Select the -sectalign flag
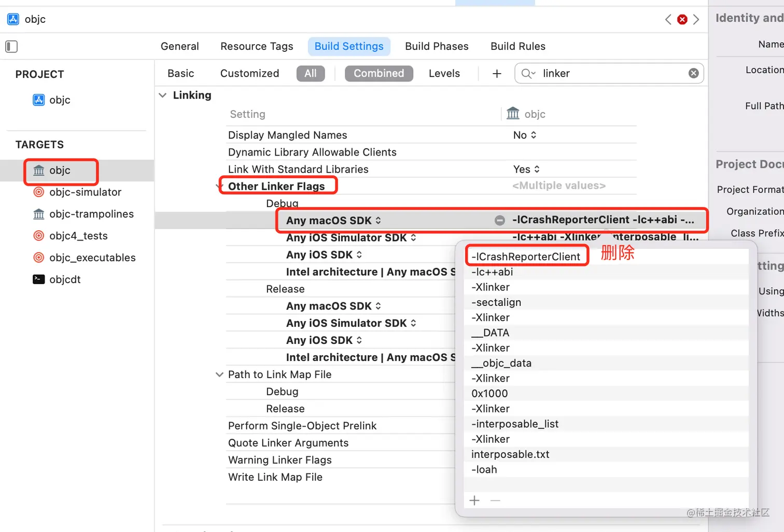784x532 pixels. coord(606,302)
